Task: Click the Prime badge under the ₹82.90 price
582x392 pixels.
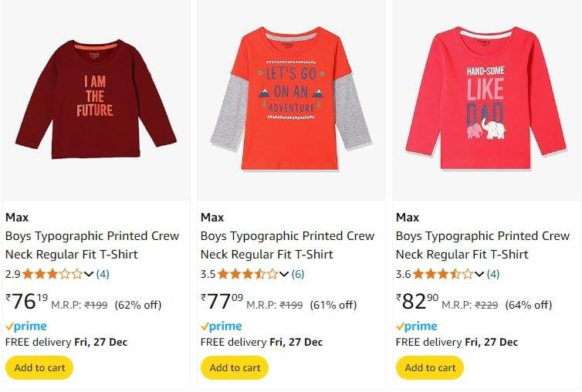Action: 417,326
